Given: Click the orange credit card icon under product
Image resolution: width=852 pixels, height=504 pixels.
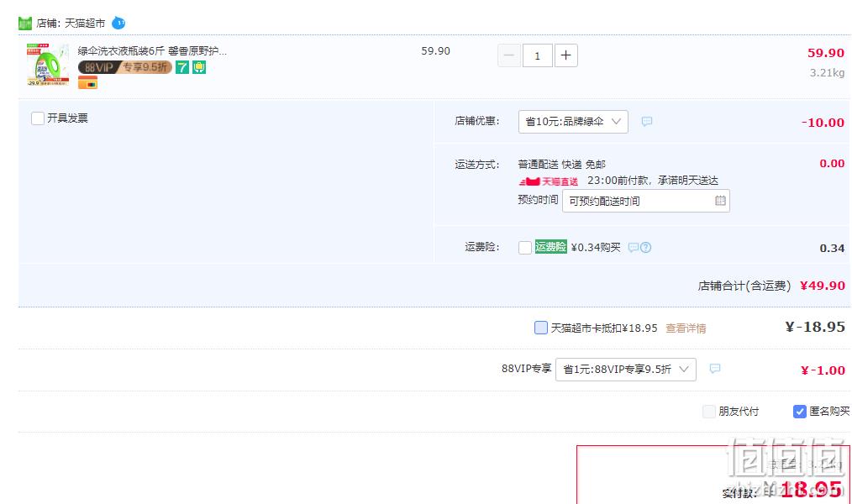Looking at the screenshot, I should pyautogui.click(x=87, y=83).
